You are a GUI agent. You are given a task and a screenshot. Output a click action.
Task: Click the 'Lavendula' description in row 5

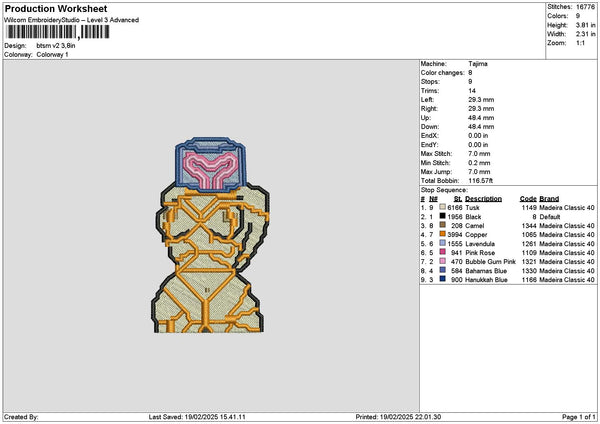(x=480, y=244)
